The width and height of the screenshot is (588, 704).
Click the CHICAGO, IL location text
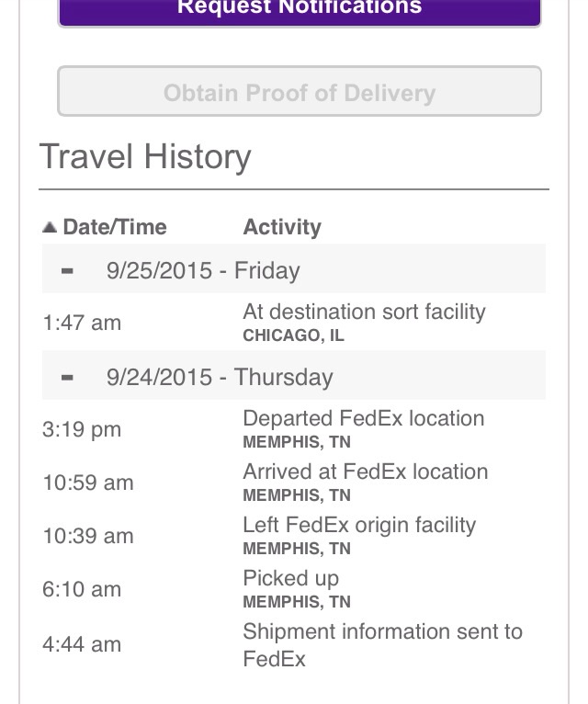(x=294, y=335)
